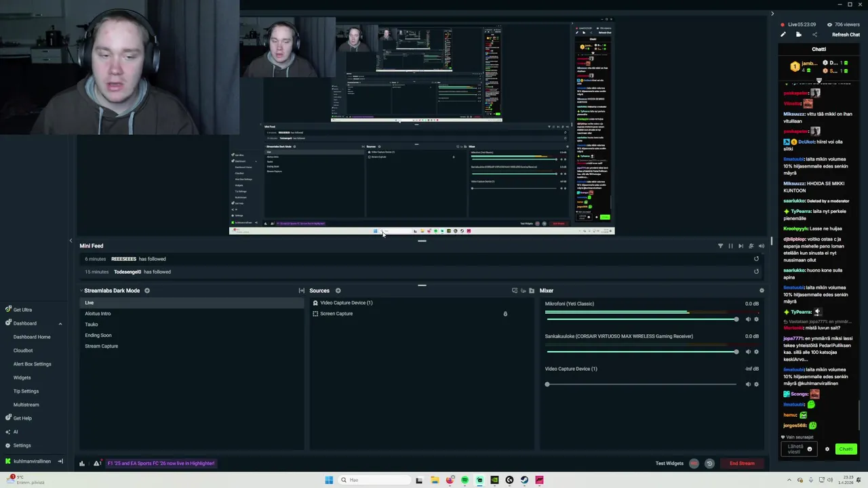Mute event sounds in Mini Feed
Image resolution: width=868 pixels, height=488 pixels.
pyautogui.click(x=761, y=246)
